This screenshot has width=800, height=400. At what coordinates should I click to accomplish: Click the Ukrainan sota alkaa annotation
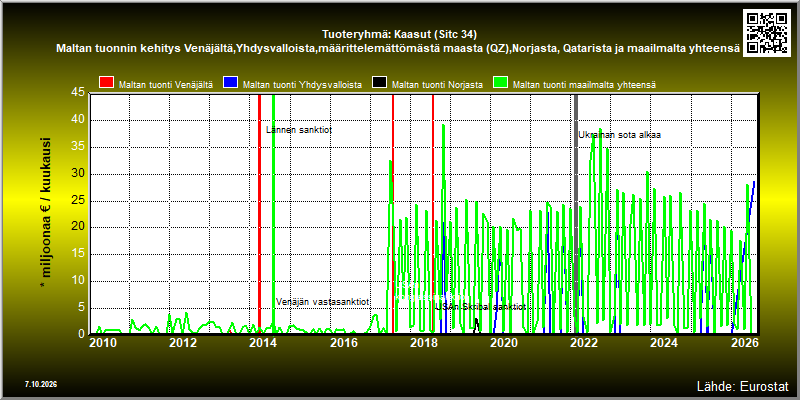click(619, 135)
